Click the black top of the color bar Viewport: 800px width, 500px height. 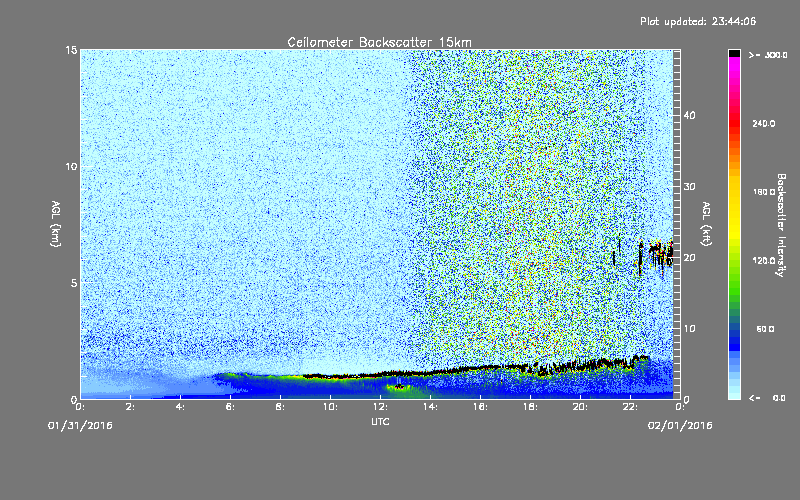click(x=734, y=53)
